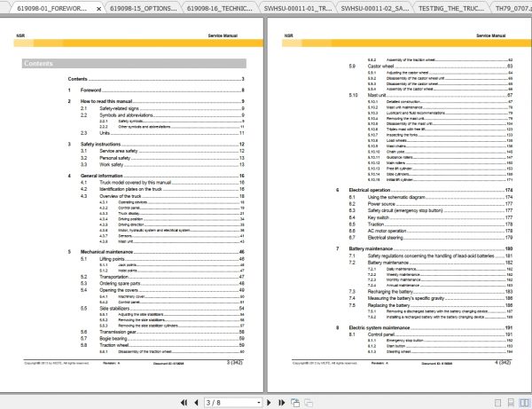Click the Power source entry 6.2
The image size is (532, 409).
tap(431, 204)
